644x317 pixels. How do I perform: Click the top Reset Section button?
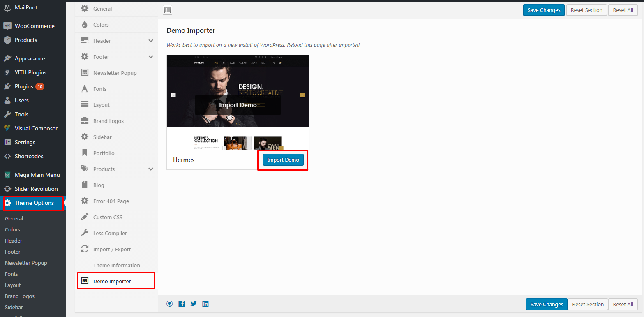pos(586,10)
